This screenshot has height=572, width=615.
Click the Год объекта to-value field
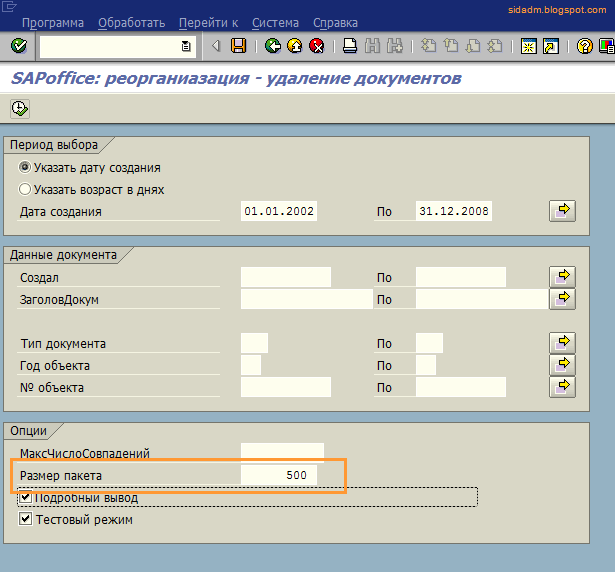426,365
